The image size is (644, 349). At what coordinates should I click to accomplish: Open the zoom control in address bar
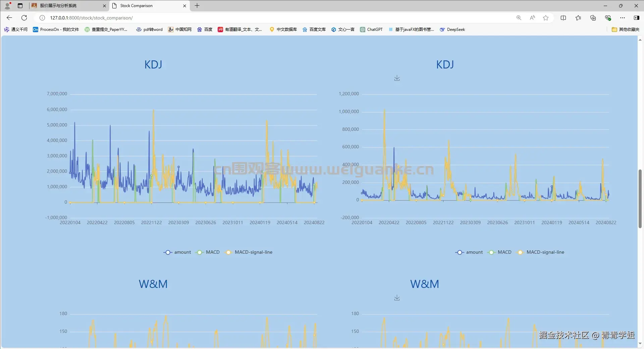click(519, 18)
